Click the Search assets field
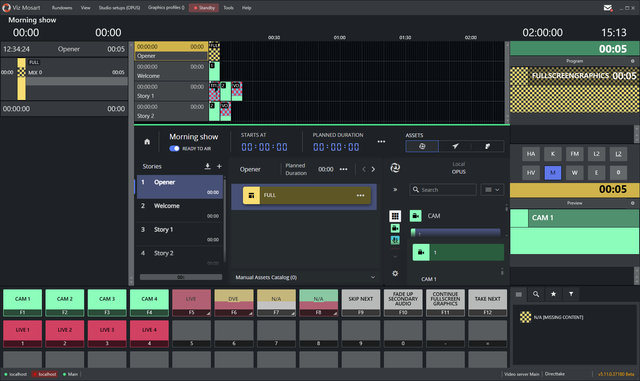The height and width of the screenshot is (381, 640). click(443, 189)
